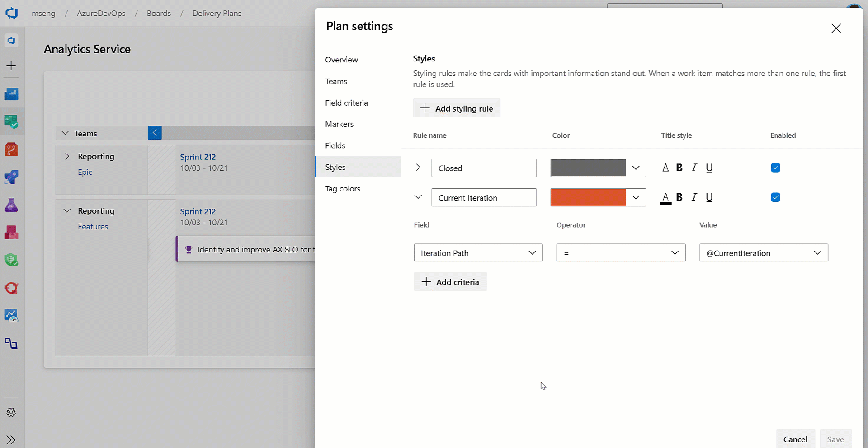868x448 pixels.
Task: Collapse the Teams column header
Action: (x=65, y=133)
